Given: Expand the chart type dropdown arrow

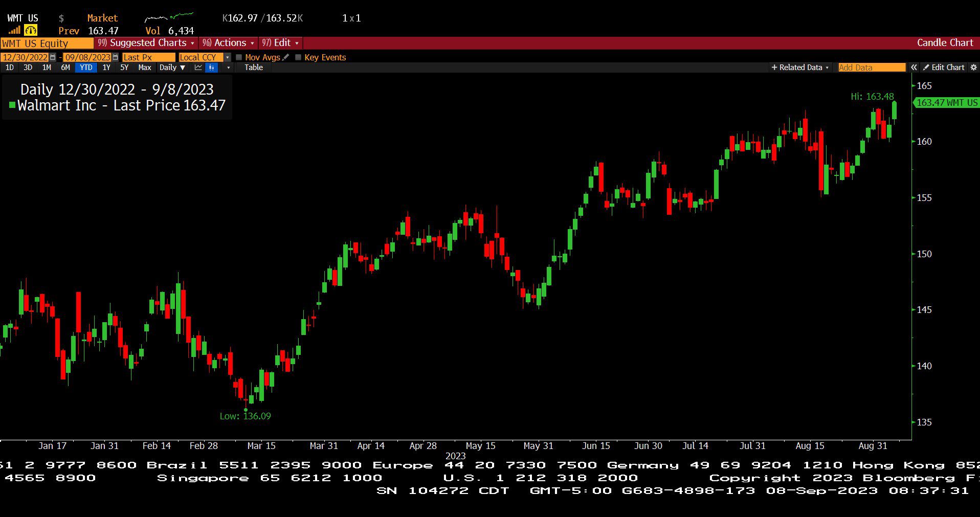Looking at the screenshot, I should click(228, 68).
